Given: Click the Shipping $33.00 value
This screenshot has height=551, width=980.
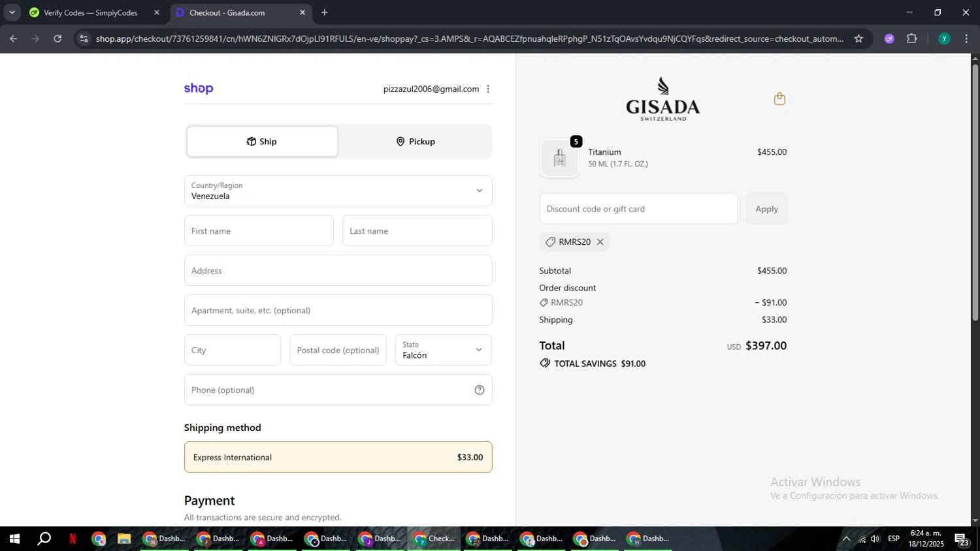Looking at the screenshot, I should pos(774,319).
